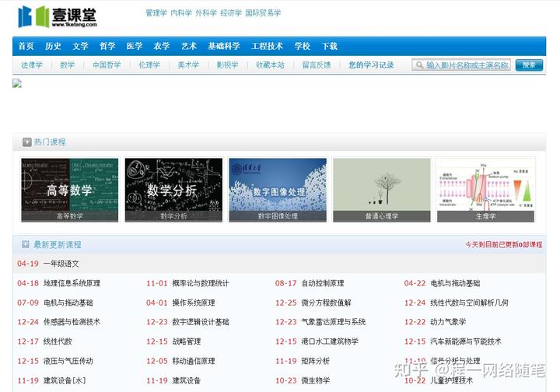Open the 学校 nav item
Viewport: 560px width, 392px height.
click(x=302, y=46)
